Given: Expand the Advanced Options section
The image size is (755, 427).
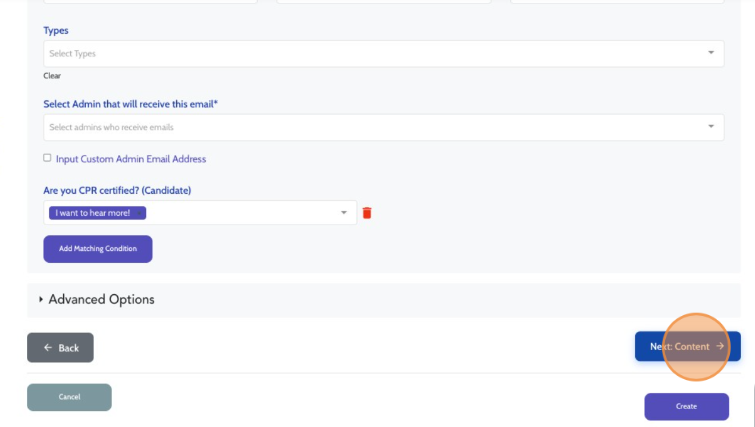Looking at the screenshot, I should pyautogui.click(x=96, y=299).
